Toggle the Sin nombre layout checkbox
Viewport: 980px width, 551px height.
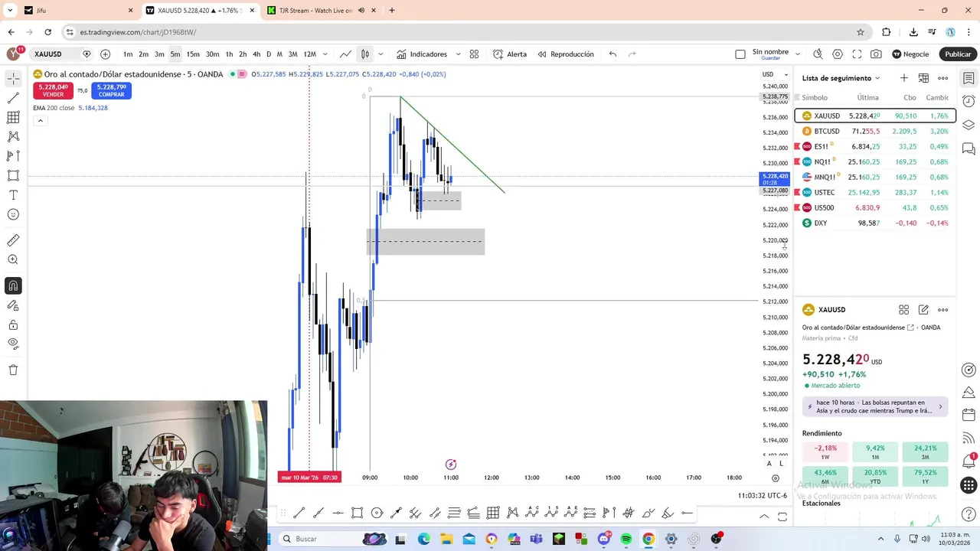coord(740,54)
